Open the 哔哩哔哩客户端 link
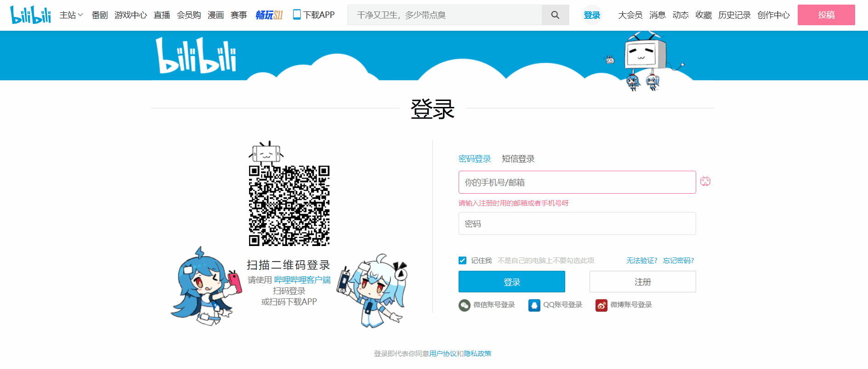Image resolution: width=868 pixels, height=369 pixels. (x=302, y=280)
